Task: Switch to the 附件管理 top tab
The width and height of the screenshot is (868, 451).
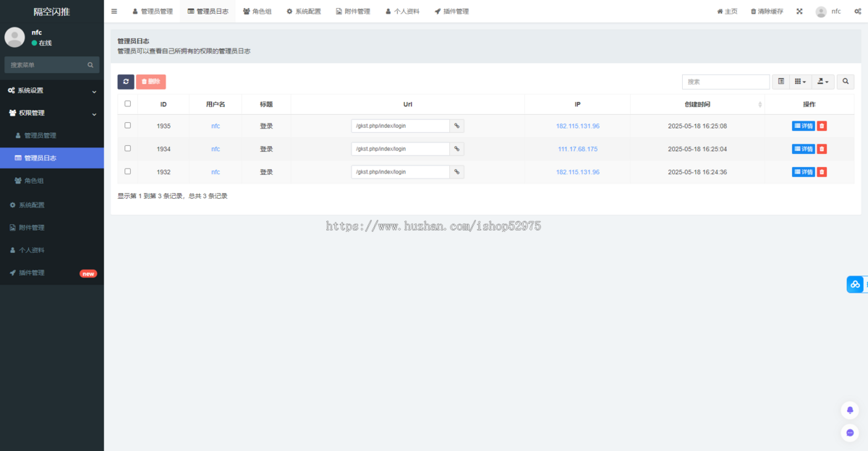Action: click(353, 12)
